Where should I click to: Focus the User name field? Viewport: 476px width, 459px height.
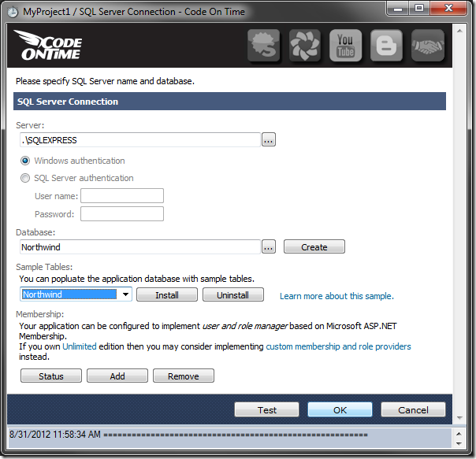click(122, 196)
